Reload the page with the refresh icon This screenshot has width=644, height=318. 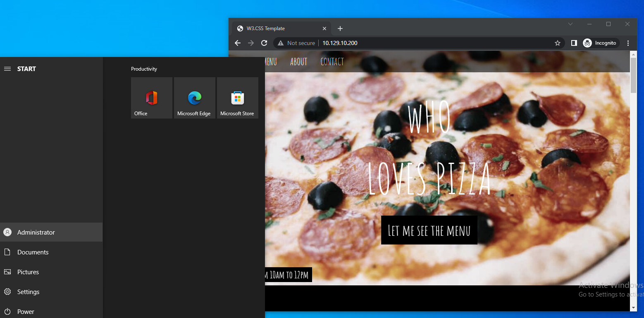[x=264, y=43]
